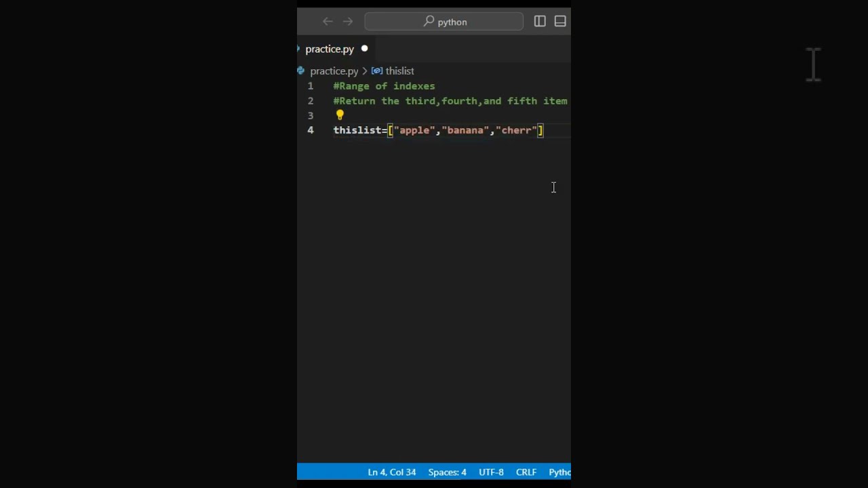Viewport: 868px width, 488px height.
Task: Toggle the primary sidebar layout icon
Action: point(540,22)
